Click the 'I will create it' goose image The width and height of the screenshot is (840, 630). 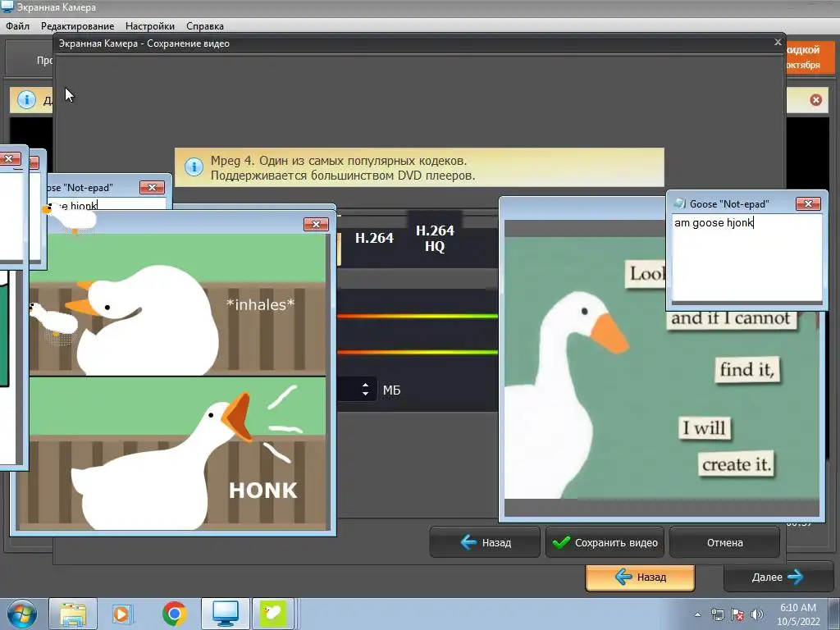[662, 368]
